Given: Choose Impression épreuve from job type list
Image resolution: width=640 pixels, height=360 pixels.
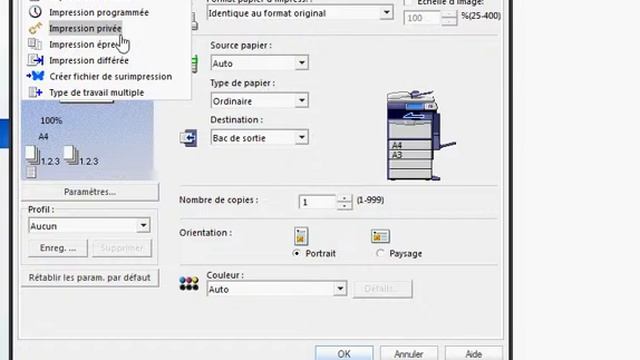Looking at the screenshot, I should pos(84,44).
